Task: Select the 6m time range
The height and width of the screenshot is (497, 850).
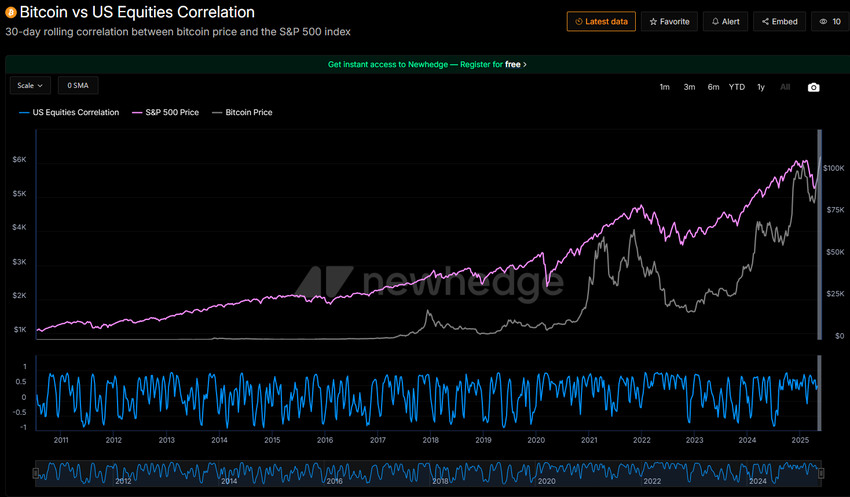Action: click(x=713, y=87)
